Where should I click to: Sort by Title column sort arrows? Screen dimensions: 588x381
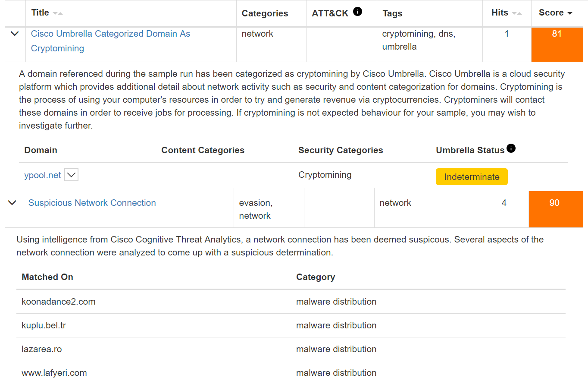[58, 13]
